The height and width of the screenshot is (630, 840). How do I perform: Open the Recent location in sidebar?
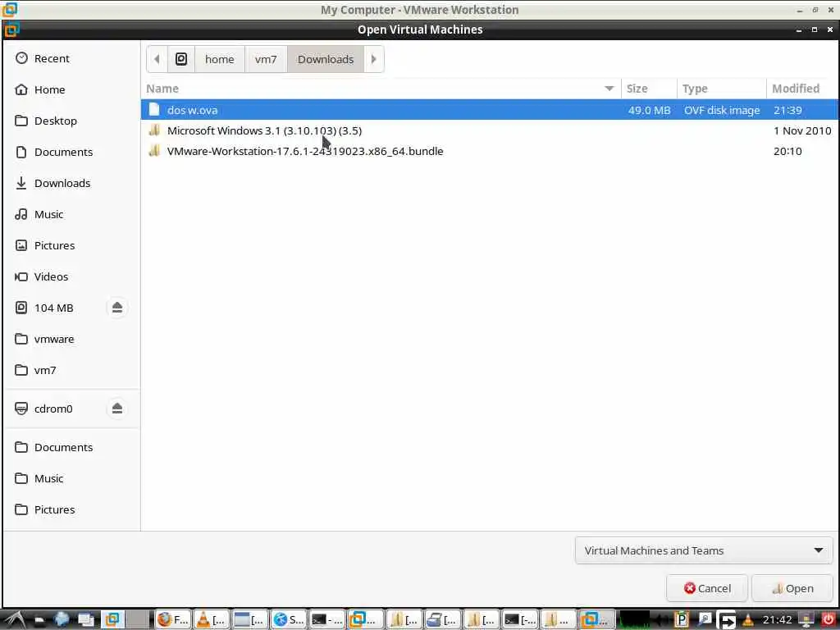click(52, 58)
